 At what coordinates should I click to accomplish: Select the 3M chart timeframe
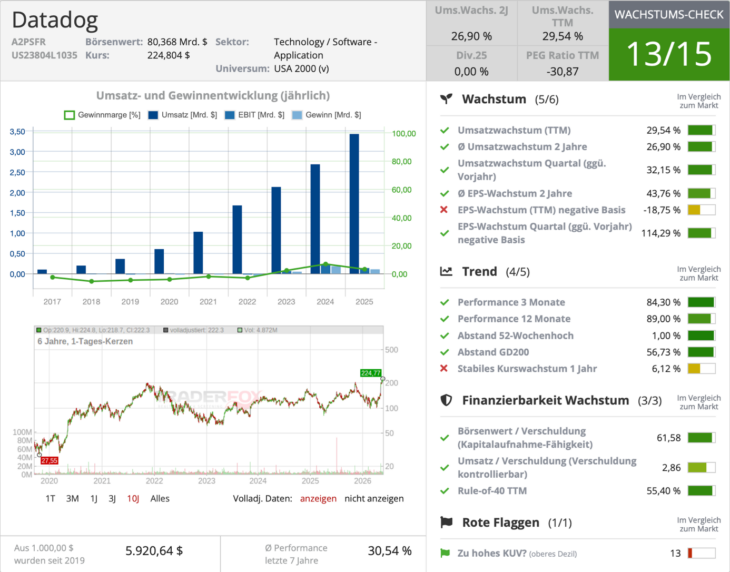(x=72, y=498)
